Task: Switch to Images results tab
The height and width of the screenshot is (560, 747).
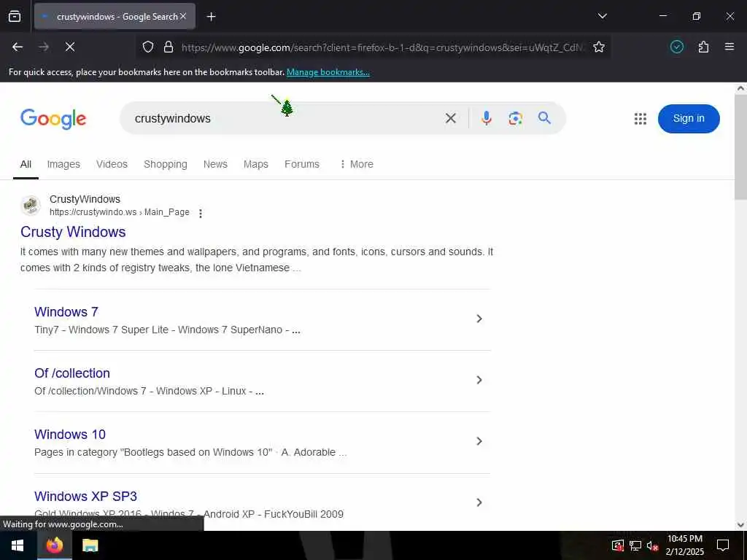Action: pyautogui.click(x=63, y=164)
